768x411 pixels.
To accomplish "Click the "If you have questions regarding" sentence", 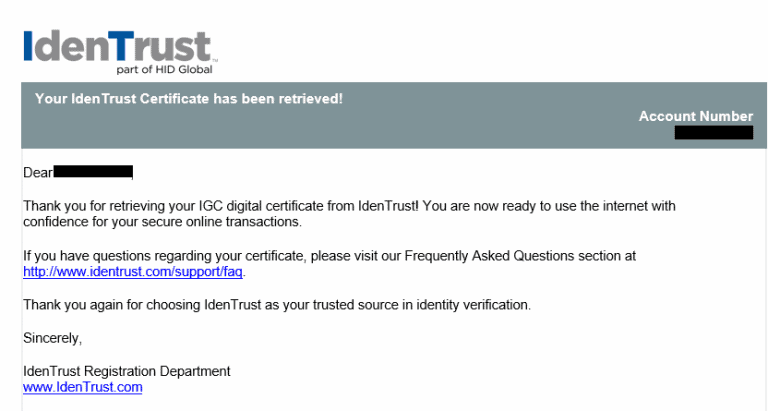I will tap(329, 256).
